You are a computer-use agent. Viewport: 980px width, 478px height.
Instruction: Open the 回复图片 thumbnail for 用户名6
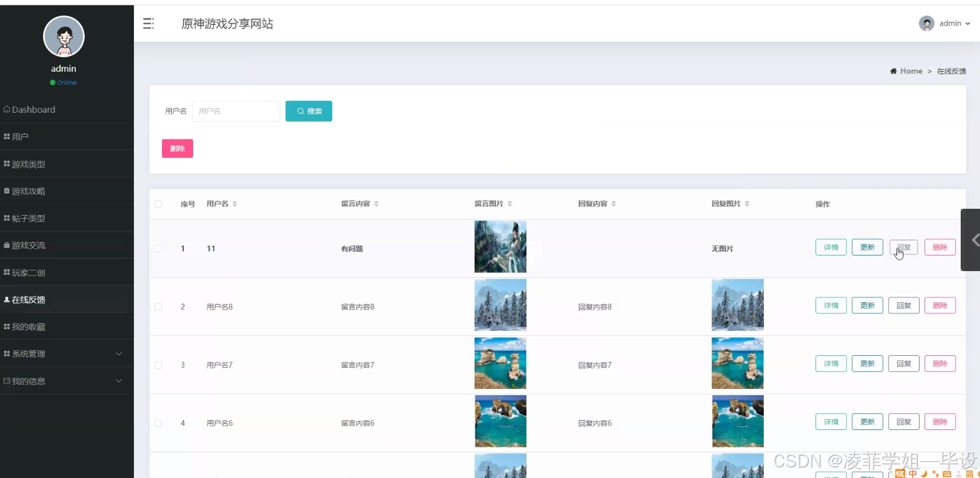(x=738, y=421)
